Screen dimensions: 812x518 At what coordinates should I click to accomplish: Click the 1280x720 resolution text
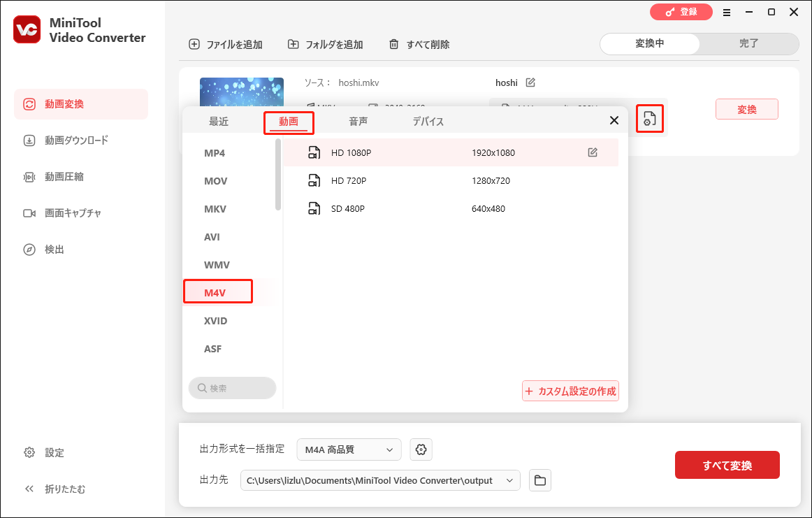tap(491, 181)
